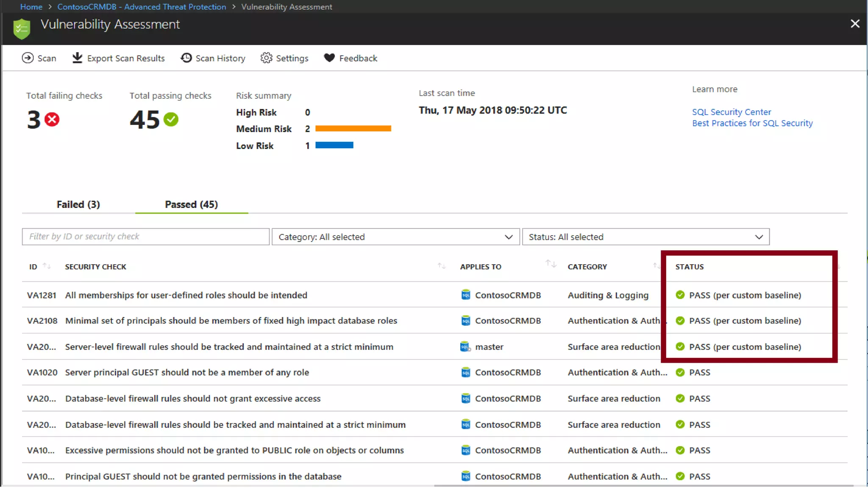Image resolution: width=868 pixels, height=488 pixels.
Task: Click Surface area reduction in Server-level firewall row
Action: tap(614, 347)
